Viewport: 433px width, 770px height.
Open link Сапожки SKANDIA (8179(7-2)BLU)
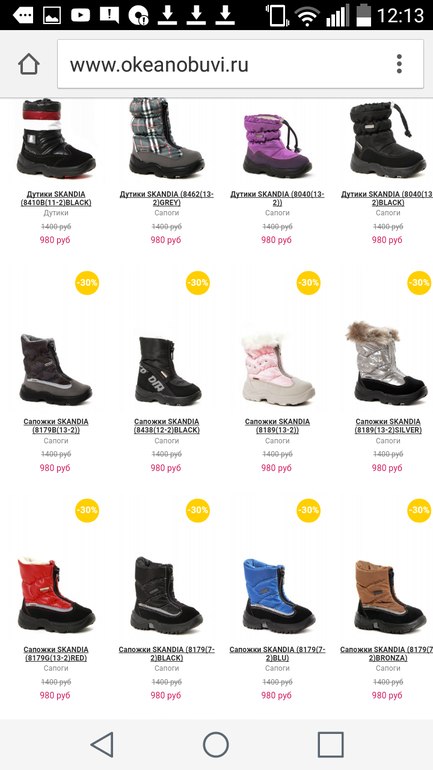click(277, 654)
